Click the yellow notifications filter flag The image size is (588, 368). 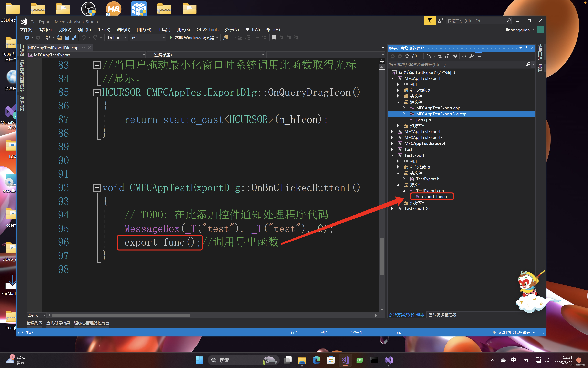(430, 21)
